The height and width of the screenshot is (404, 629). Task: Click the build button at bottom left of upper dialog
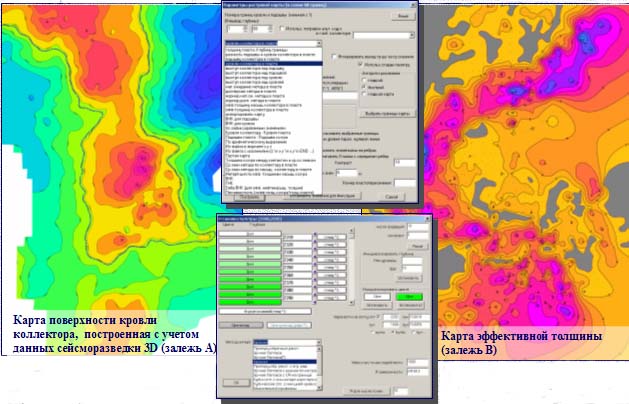click(249, 197)
